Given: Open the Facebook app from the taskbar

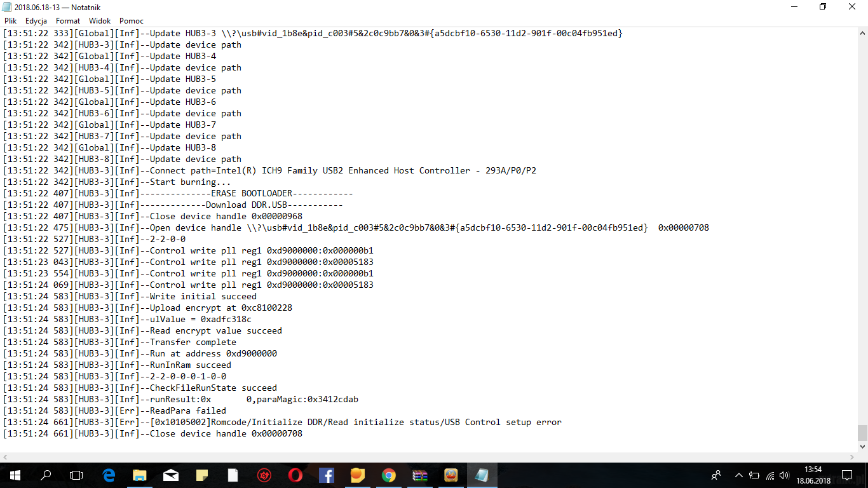Looking at the screenshot, I should 327,475.
